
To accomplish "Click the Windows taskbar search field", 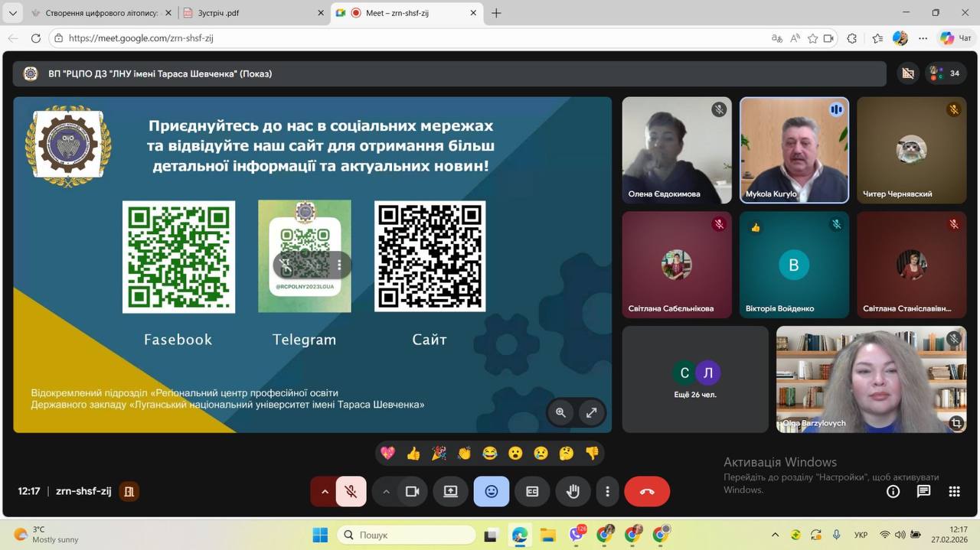I will point(407,535).
